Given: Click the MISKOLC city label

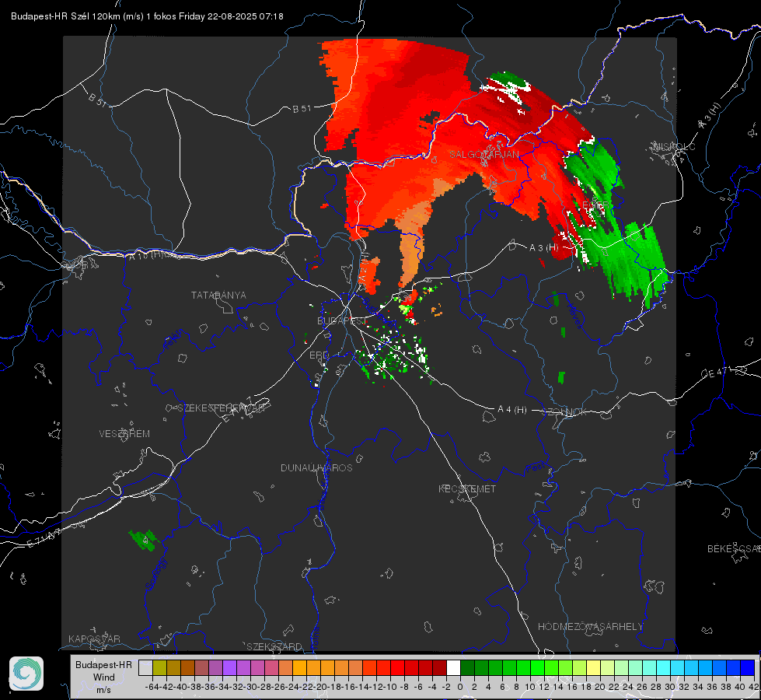Looking at the screenshot, I should [673, 147].
